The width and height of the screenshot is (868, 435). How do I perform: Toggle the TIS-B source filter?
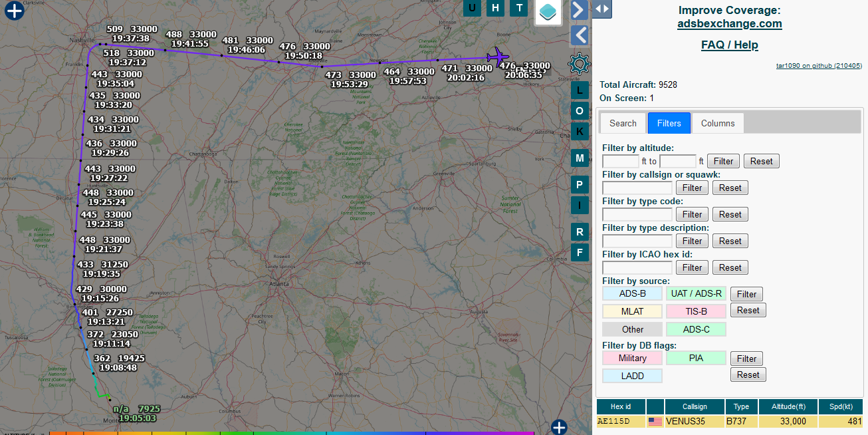(696, 311)
